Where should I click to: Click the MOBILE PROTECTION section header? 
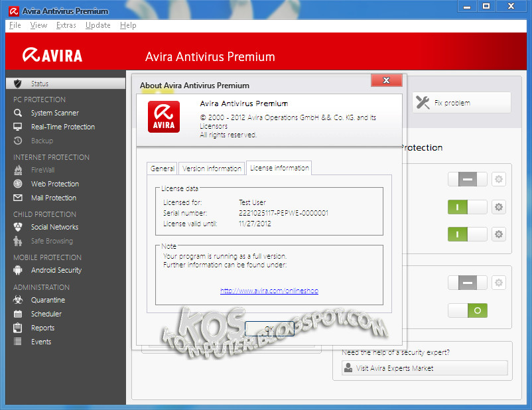[x=48, y=257]
